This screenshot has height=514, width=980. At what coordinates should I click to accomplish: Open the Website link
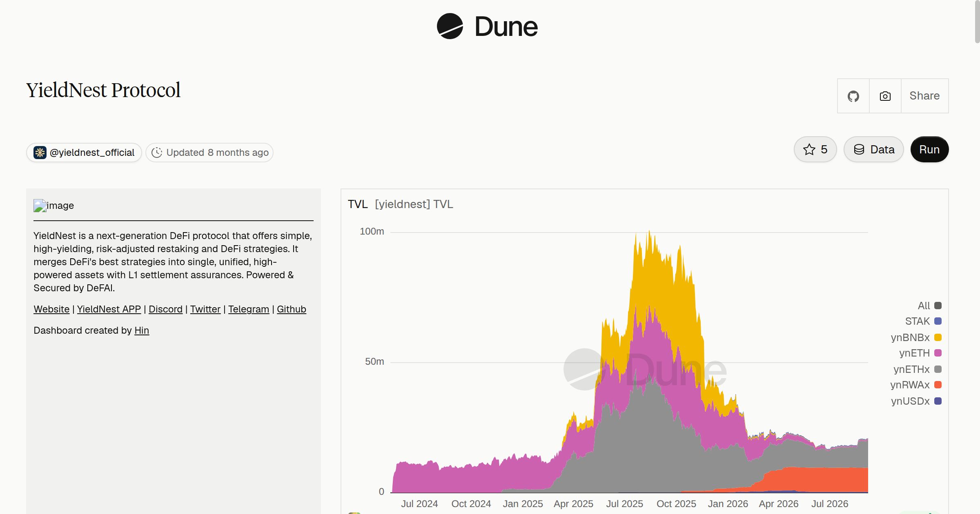pyautogui.click(x=51, y=309)
